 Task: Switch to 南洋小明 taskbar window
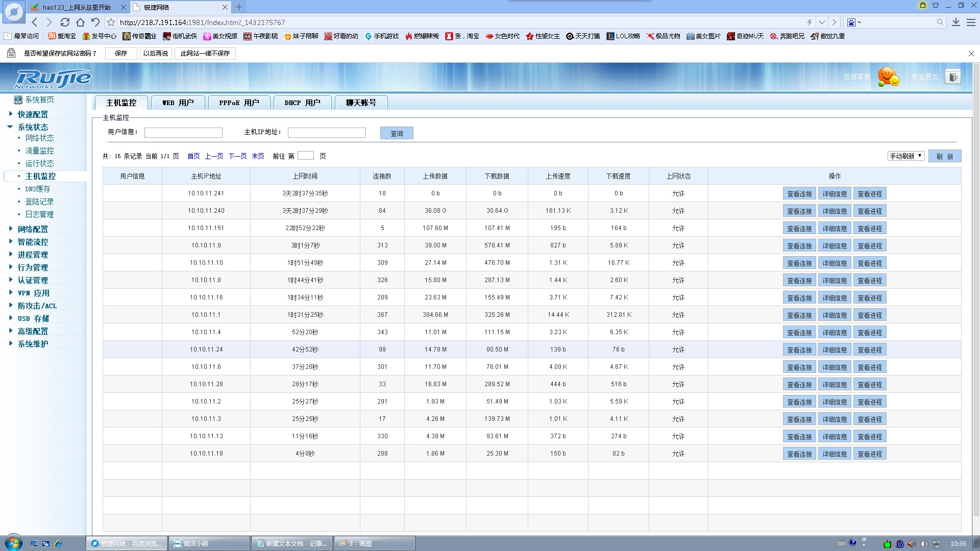209,544
